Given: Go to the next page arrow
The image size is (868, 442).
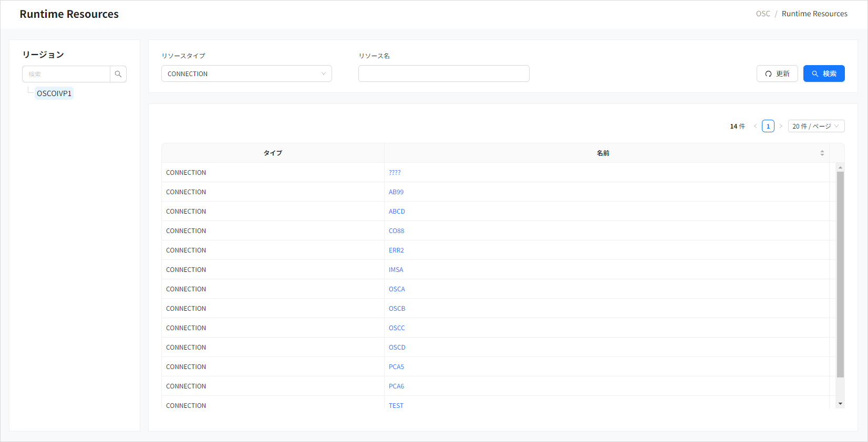Looking at the screenshot, I should tap(781, 126).
